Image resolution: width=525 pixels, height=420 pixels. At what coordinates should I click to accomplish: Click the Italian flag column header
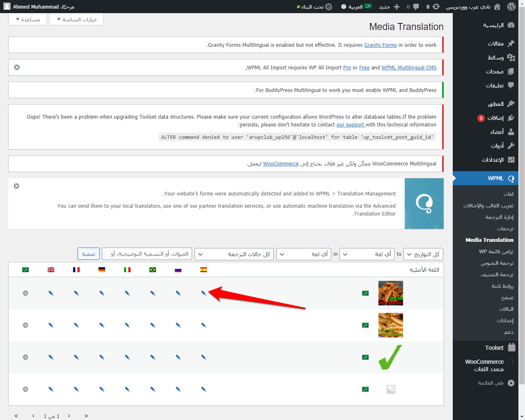pos(127,270)
